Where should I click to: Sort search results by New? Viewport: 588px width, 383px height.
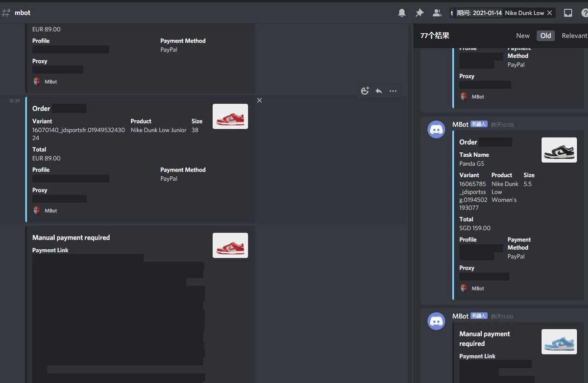[x=523, y=35]
